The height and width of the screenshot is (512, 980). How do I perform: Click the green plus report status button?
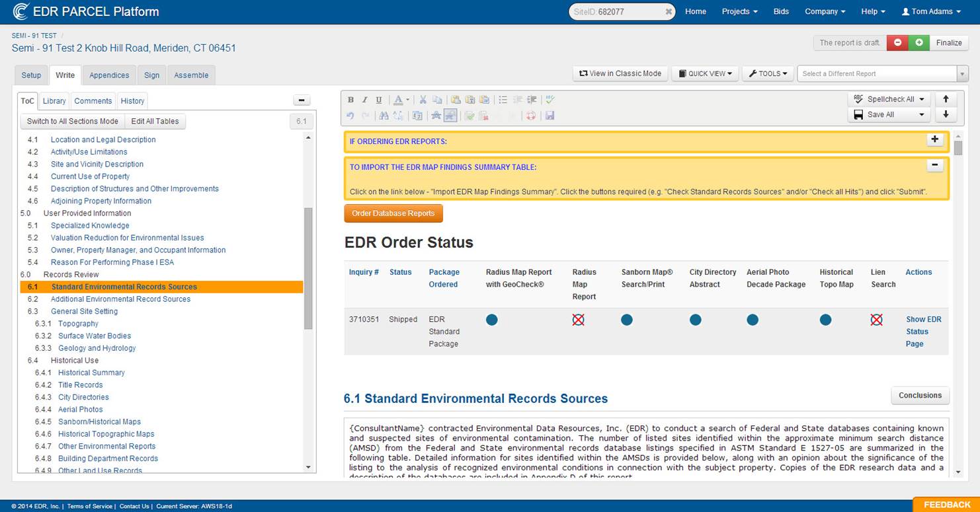[919, 42]
